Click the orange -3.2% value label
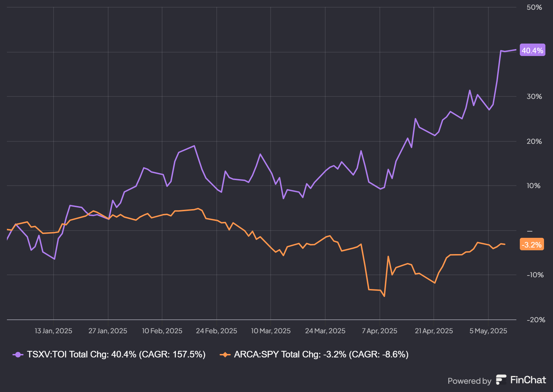The width and height of the screenshot is (553, 392). 532,245
